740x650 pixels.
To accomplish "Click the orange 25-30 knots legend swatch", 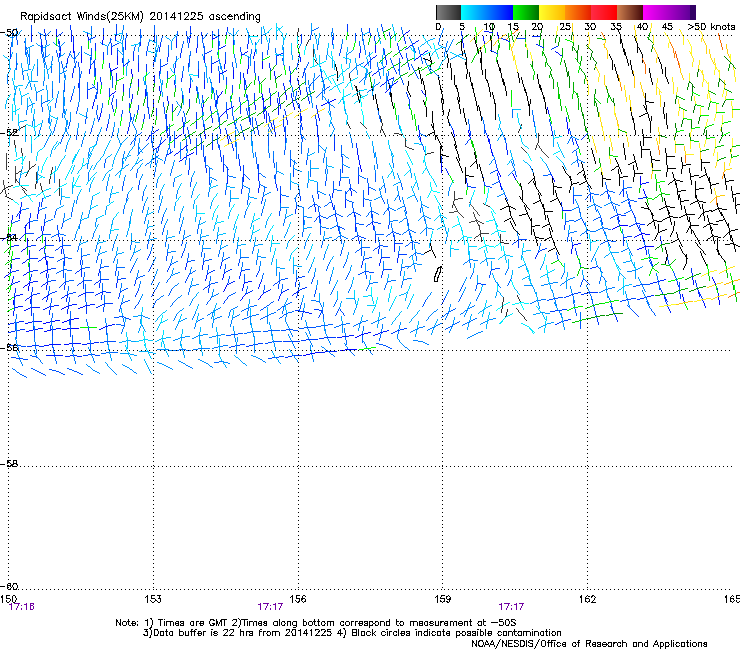I will point(578,12).
